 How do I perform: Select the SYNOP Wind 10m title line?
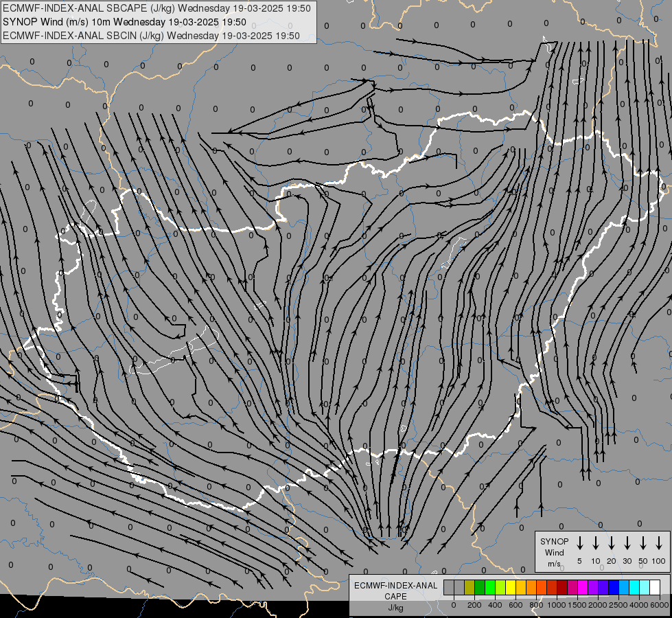[124, 22]
